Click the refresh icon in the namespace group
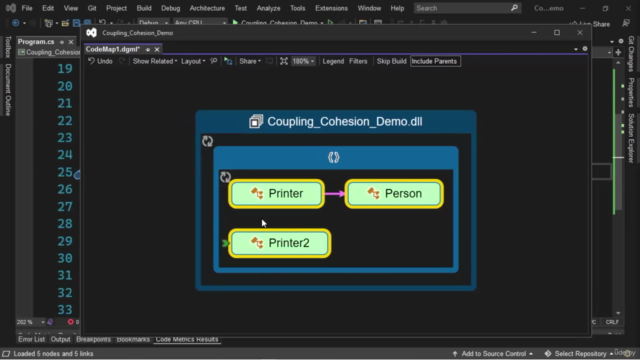Screen dimensions: 640x360 tap(225, 177)
